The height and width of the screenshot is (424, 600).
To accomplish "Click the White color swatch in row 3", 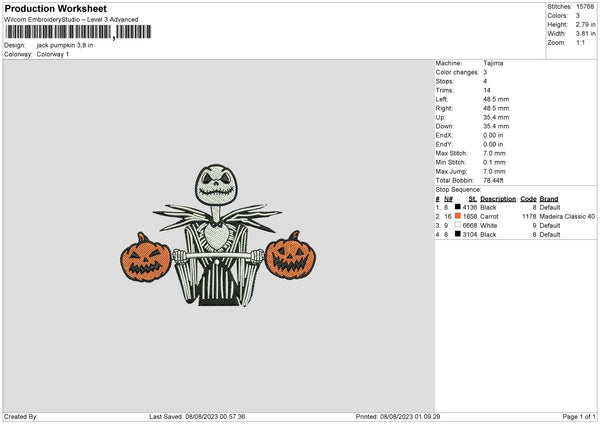I will pyautogui.click(x=457, y=225).
